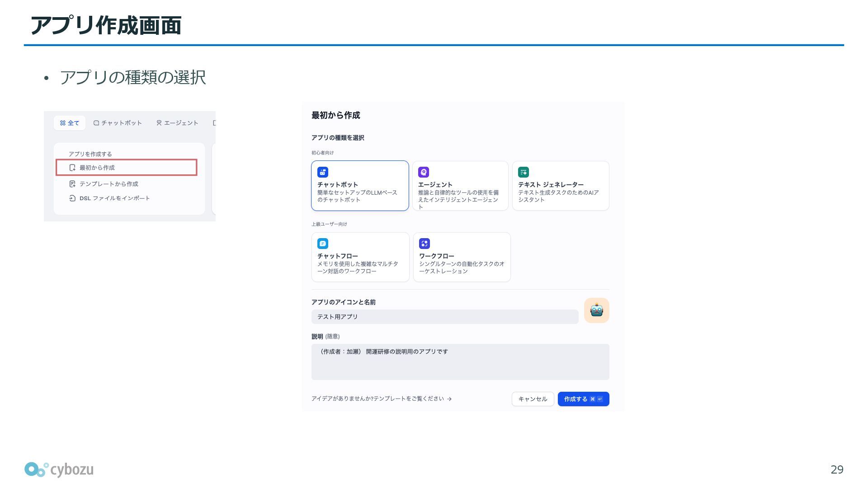The width and height of the screenshot is (868, 488).
Task: Click the 簡単なセットアップのLLMベース description
Action: (357, 196)
